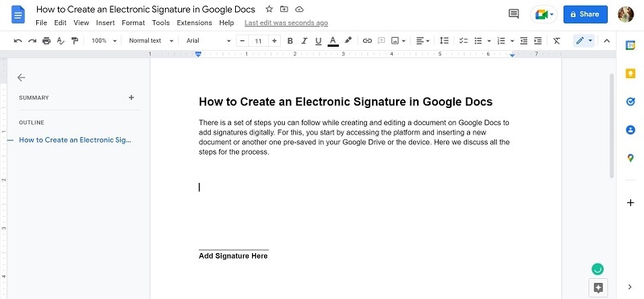This screenshot has width=644, height=299.
Task: Open the Normal text style dropdown
Action: tap(151, 41)
